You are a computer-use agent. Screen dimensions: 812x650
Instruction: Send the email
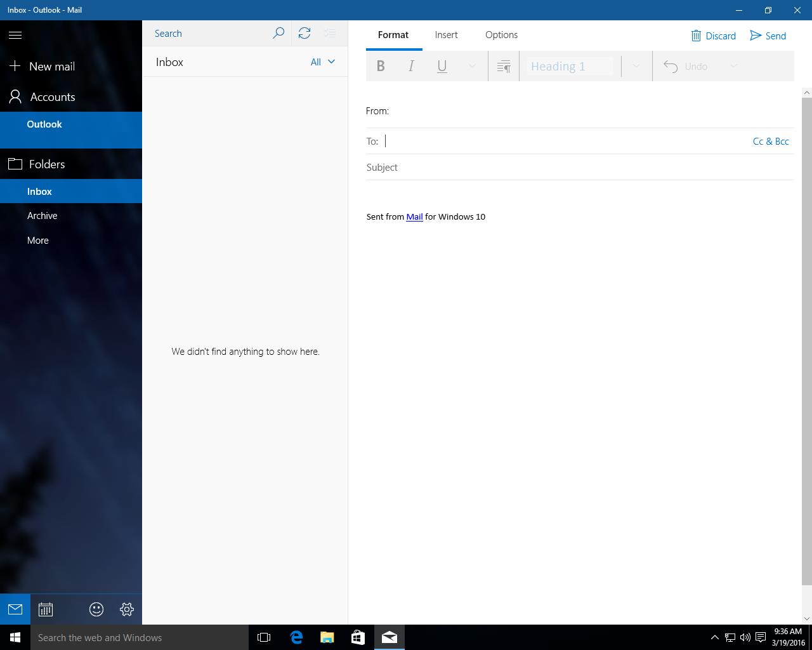point(768,36)
